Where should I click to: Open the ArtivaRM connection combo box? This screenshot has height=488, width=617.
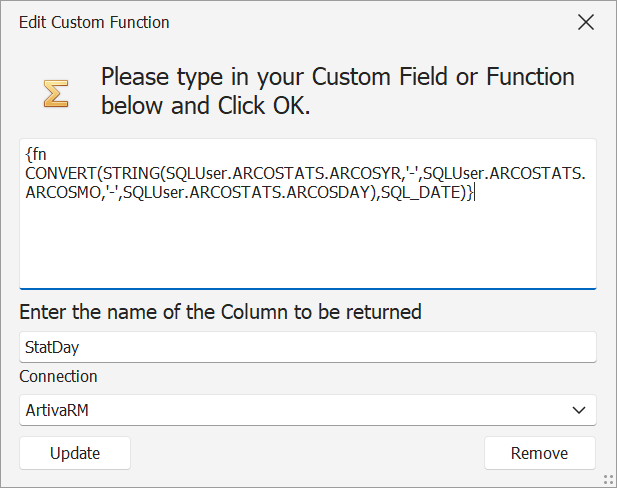308,410
